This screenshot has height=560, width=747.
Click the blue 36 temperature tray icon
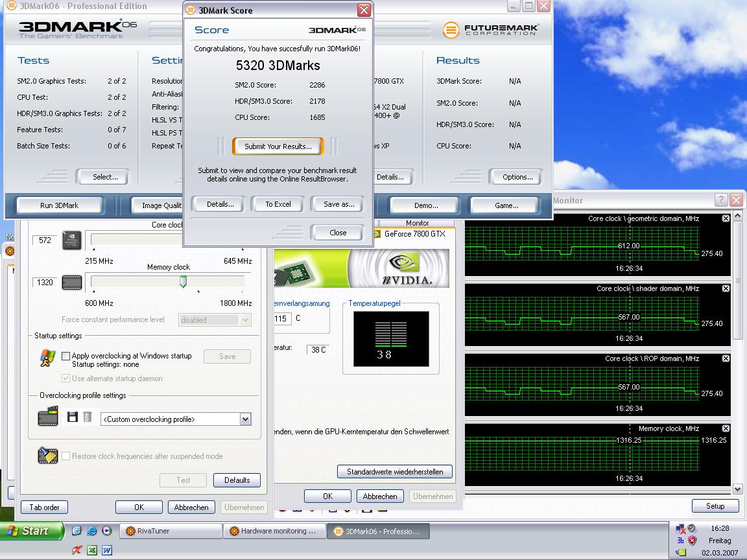680,541
